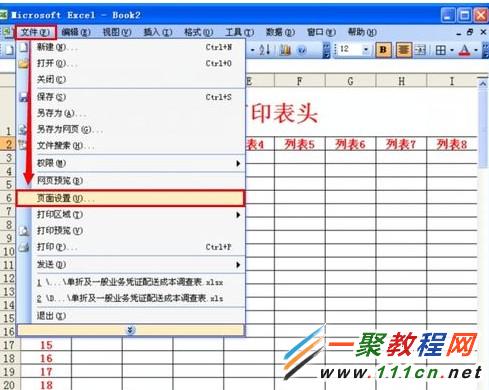
Task: Click the workbook minimize window button
Action: tap(459, 33)
